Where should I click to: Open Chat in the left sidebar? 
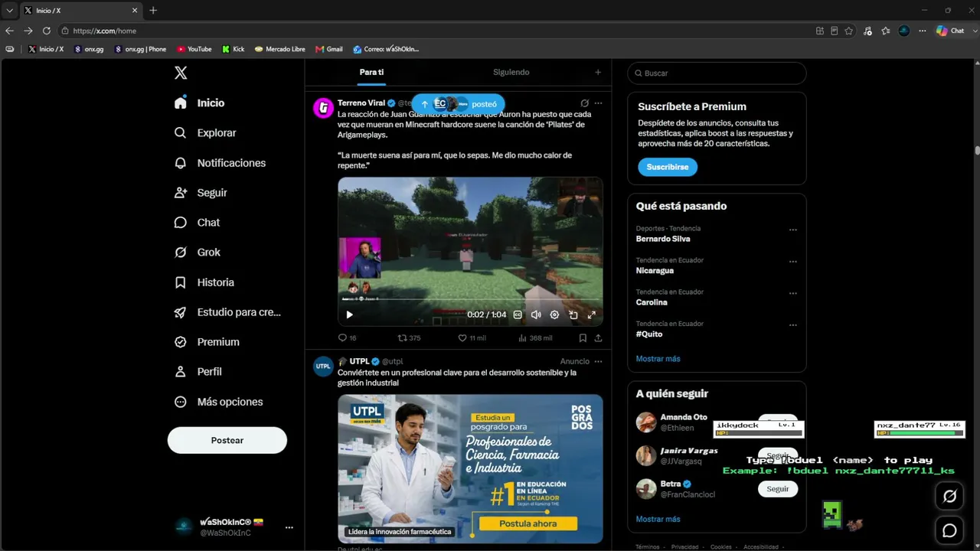[197, 223]
